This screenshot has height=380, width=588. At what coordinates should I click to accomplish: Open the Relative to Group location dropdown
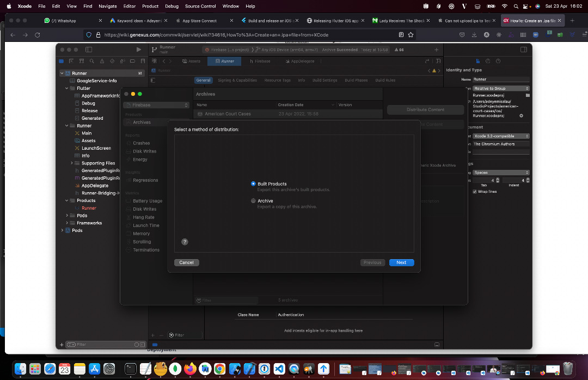pyautogui.click(x=500, y=88)
